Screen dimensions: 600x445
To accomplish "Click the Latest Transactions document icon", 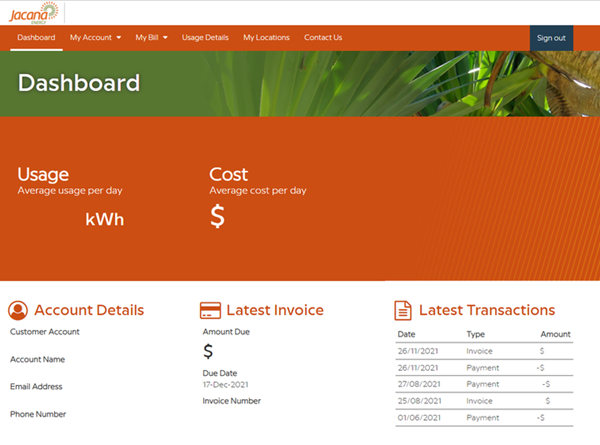I will pyautogui.click(x=403, y=310).
